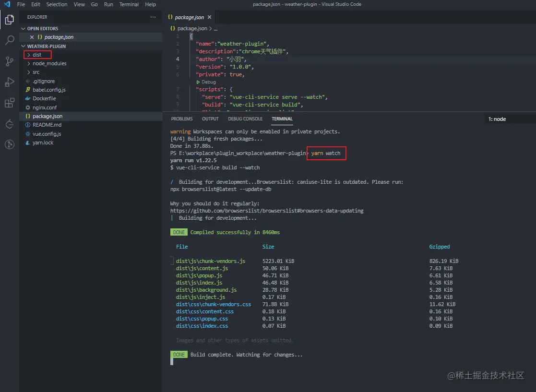This screenshot has height=392, width=536.
Task: Click the VS Code logo icon
Action: click(7, 4)
